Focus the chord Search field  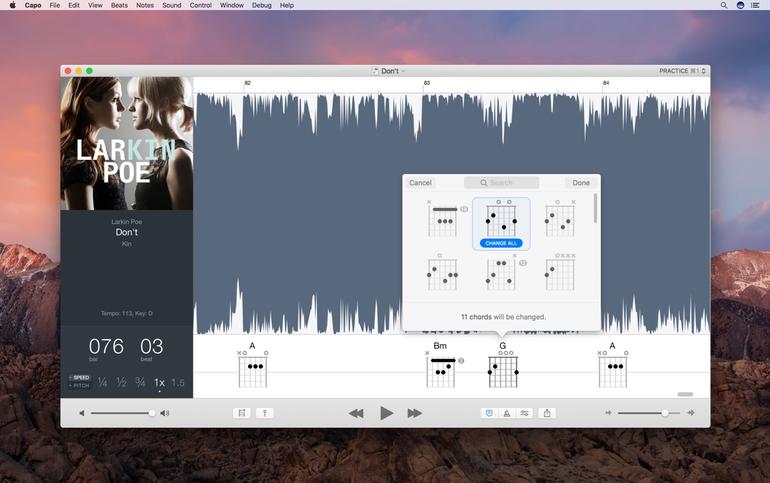pos(501,183)
